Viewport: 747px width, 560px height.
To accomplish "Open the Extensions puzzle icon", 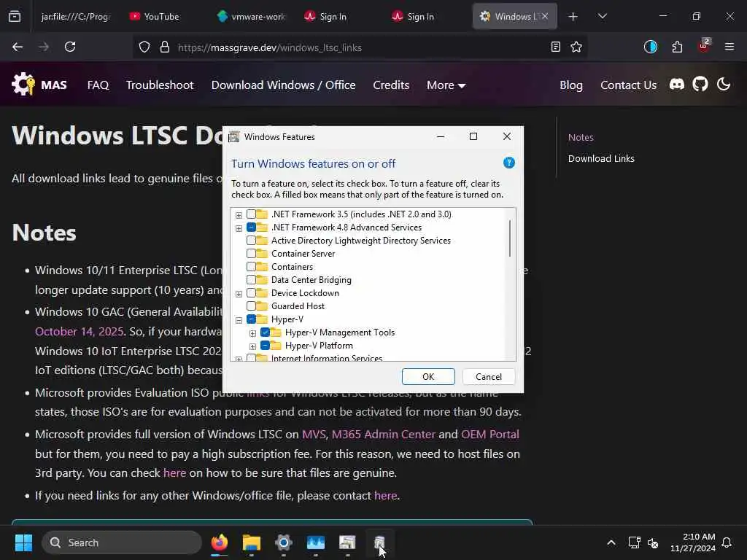I will [x=677, y=47].
